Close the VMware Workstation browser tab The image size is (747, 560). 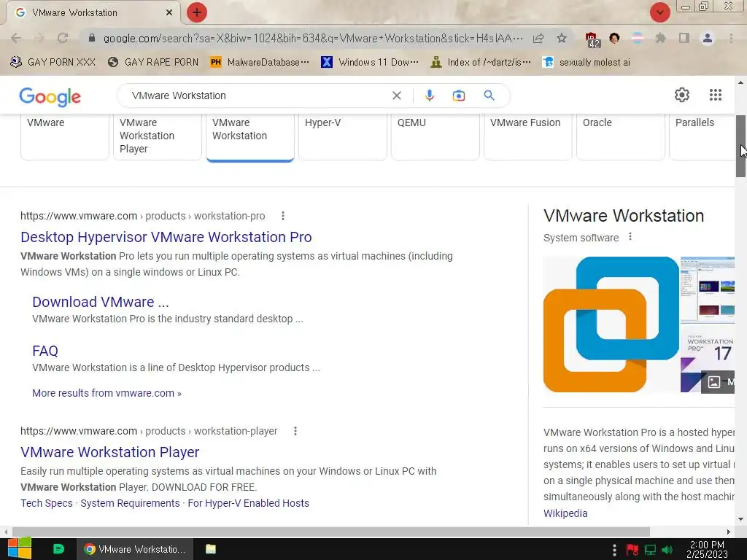[169, 13]
